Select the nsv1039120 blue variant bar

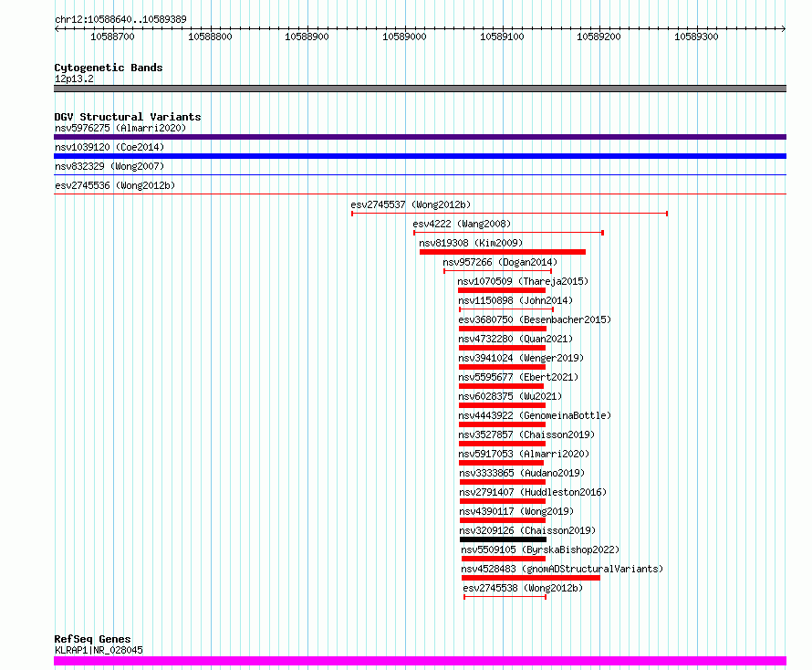(x=420, y=156)
